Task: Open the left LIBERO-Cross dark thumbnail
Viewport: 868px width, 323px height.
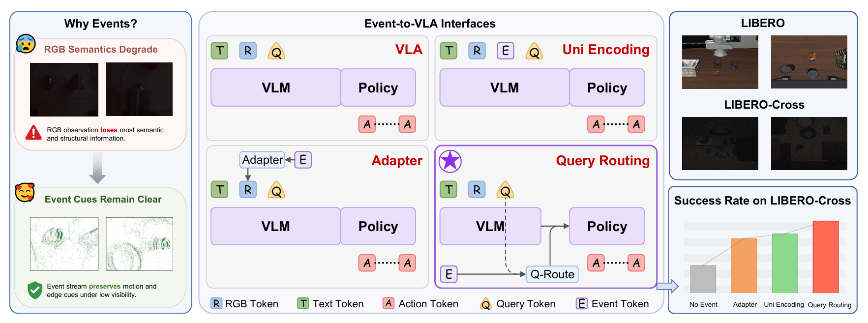Action: 720,144
